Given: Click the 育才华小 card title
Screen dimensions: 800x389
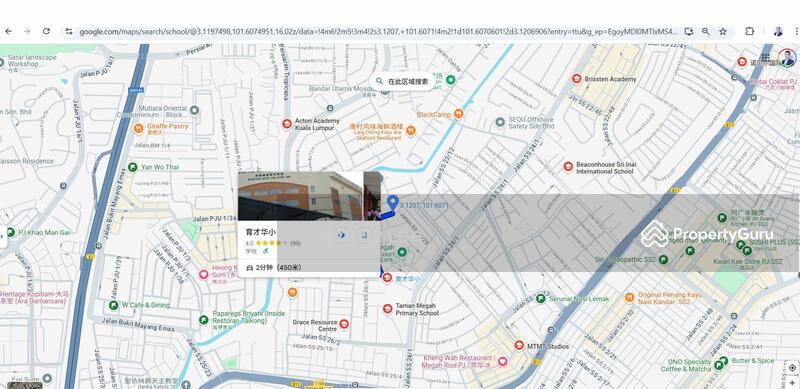Looking at the screenshot, I should (260, 232).
